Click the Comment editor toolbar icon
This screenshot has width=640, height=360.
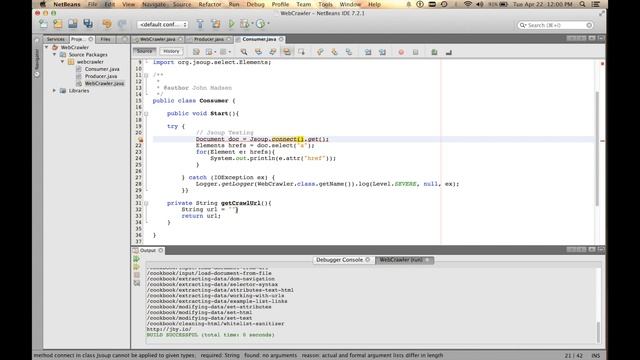click(434, 52)
